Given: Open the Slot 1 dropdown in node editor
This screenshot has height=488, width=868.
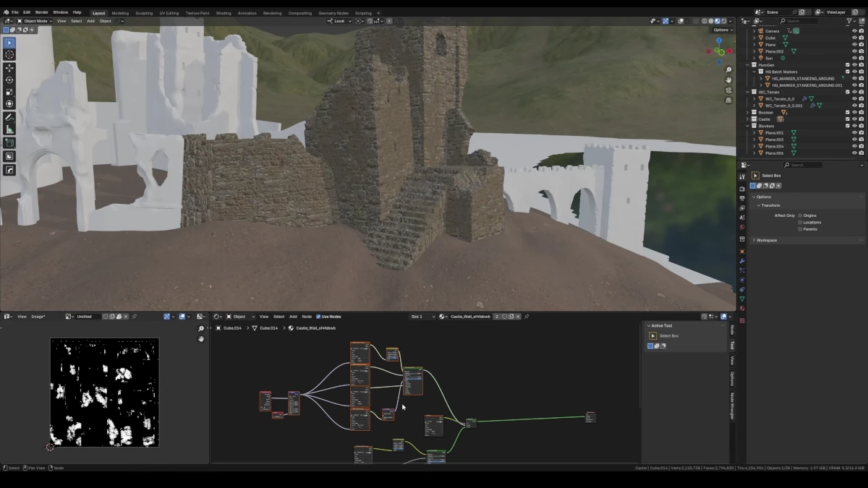Looking at the screenshot, I should coord(423,317).
